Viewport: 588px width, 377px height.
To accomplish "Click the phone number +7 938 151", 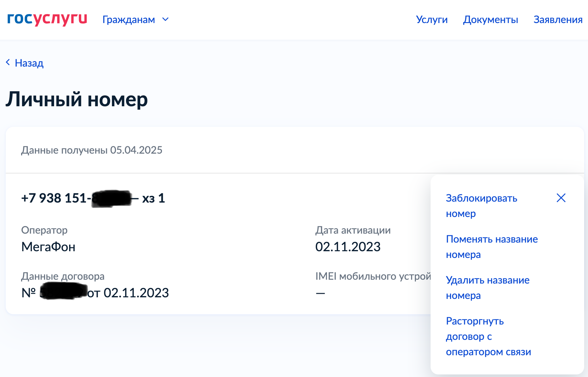I will (54, 198).
